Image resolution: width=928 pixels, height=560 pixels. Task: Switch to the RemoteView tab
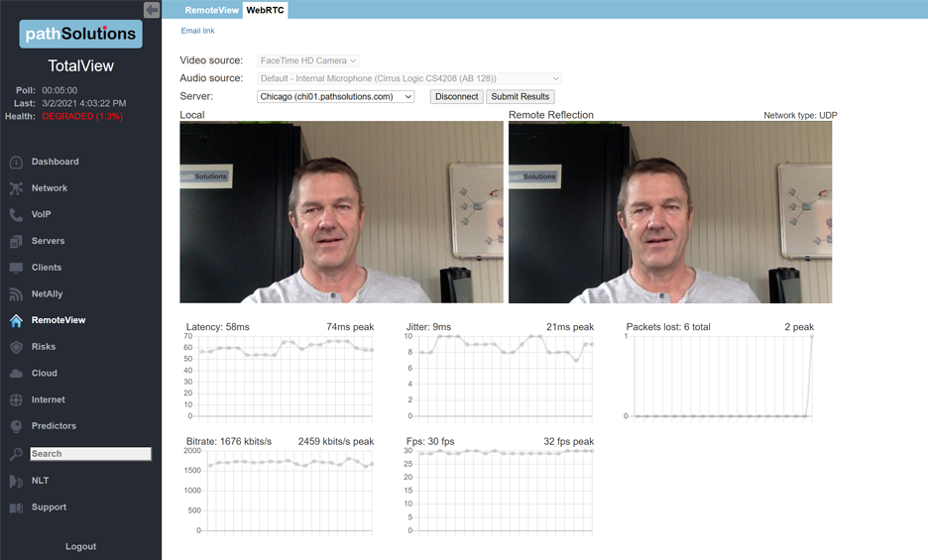click(212, 10)
